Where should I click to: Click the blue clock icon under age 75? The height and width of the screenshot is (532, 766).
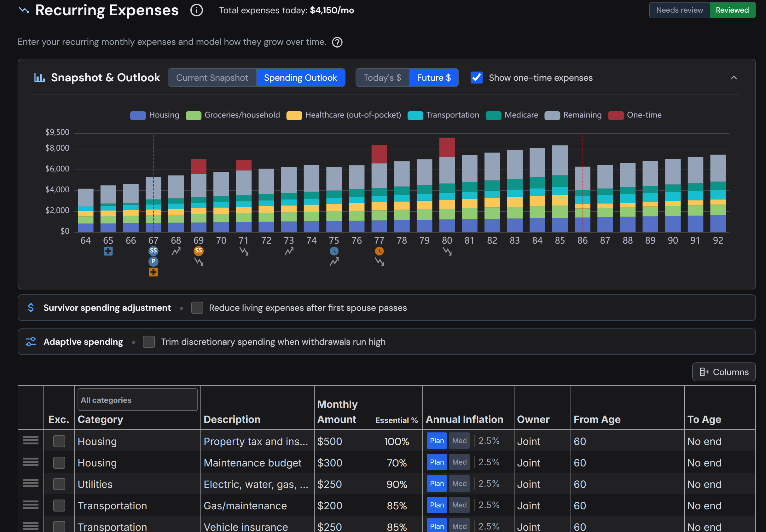tap(334, 251)
